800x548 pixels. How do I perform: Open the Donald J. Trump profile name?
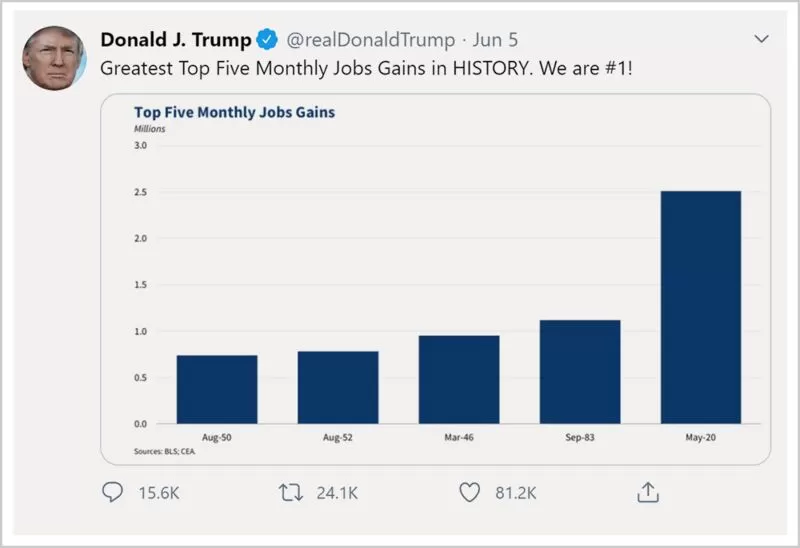coord(176,39)
